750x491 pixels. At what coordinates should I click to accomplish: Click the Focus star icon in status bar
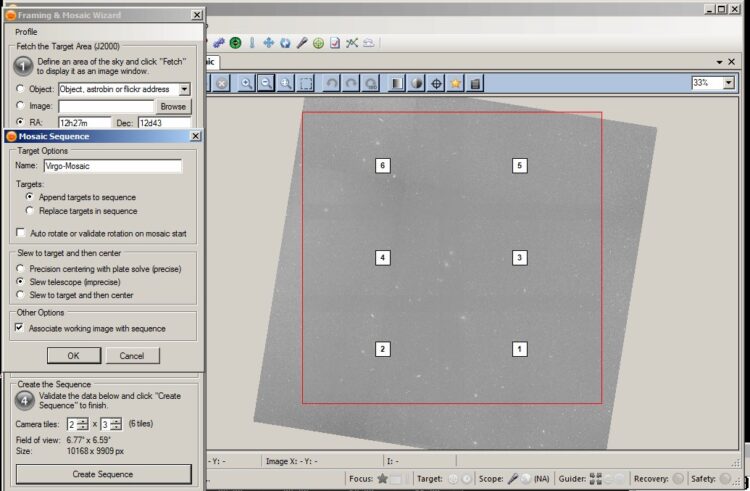click(x=382, y=479)
